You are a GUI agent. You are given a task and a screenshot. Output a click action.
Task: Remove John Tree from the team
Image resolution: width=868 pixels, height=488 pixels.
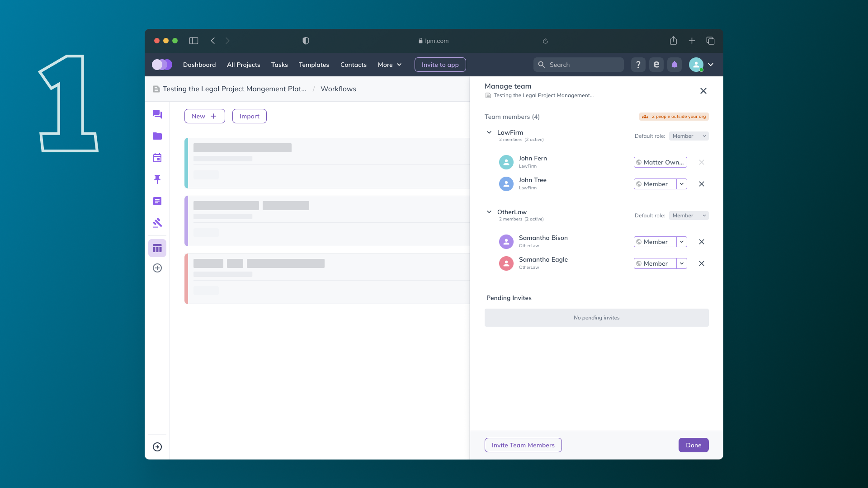702,184
